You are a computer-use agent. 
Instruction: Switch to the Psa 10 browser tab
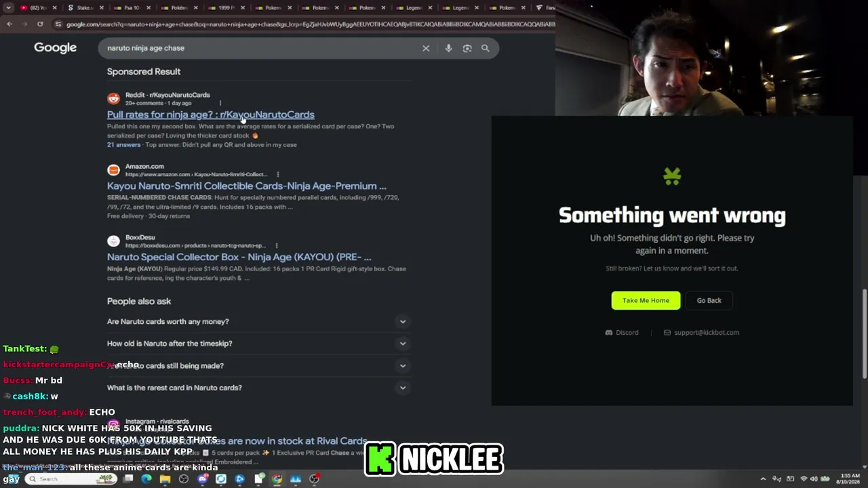coord(132,7)
